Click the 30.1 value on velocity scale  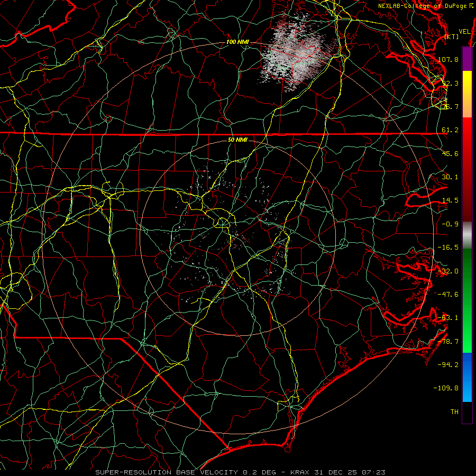point(450,177)
